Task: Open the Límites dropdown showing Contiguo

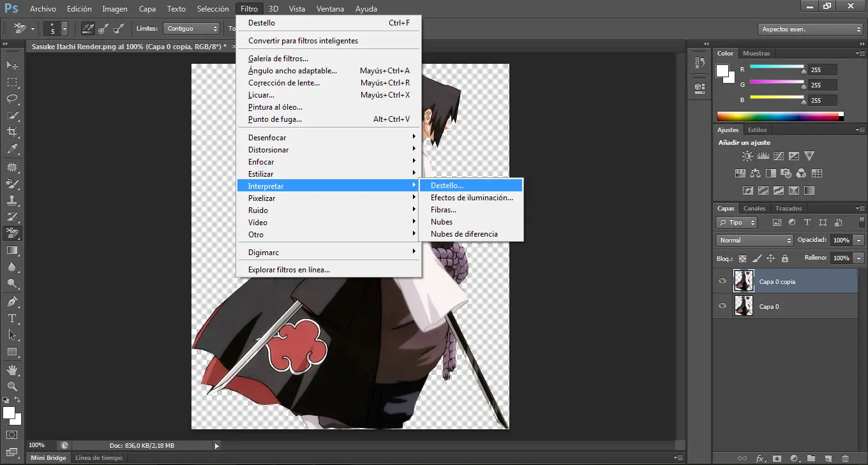Action: pyautogui.click(x=191, y=29)
